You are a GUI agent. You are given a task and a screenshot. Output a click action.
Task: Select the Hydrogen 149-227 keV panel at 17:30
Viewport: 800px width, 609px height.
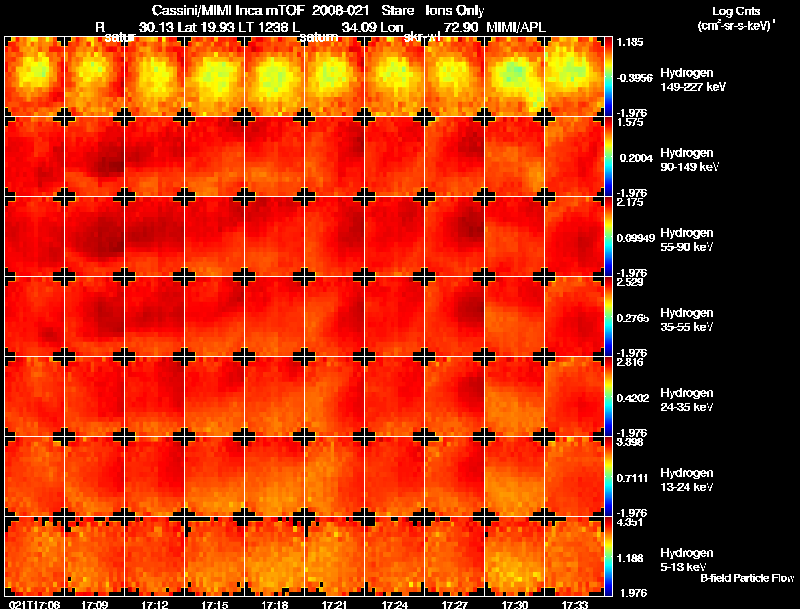pyautogui.click(x=514, y=77)
